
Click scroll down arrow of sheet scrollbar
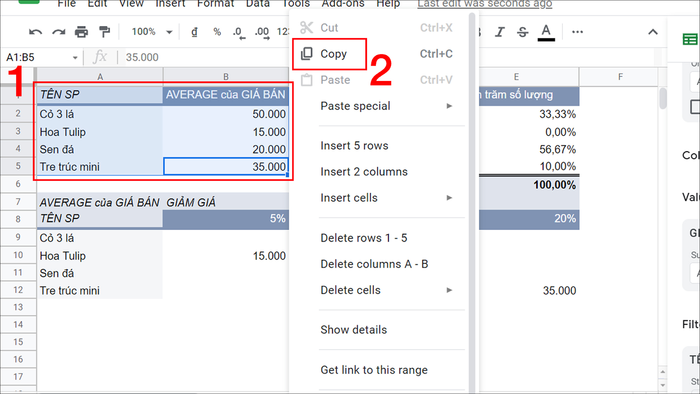click(x=663, y=384)
